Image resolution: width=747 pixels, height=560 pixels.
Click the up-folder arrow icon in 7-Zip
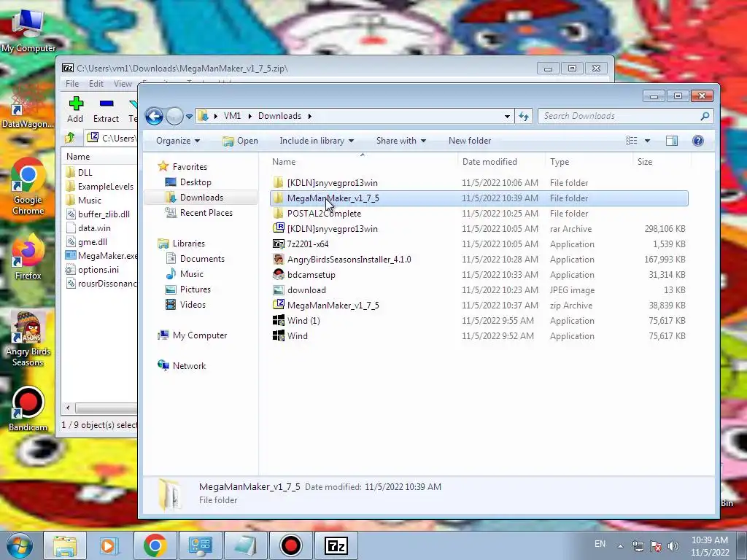pos(70,138)
